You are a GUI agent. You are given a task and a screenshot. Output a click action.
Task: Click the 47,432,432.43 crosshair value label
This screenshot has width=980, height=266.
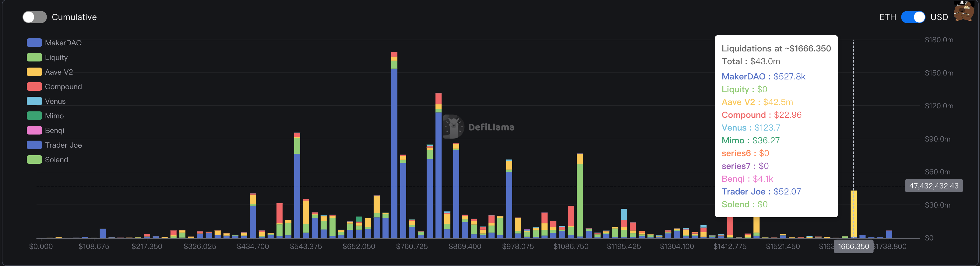pyautogui.click(x=934, y=186)
